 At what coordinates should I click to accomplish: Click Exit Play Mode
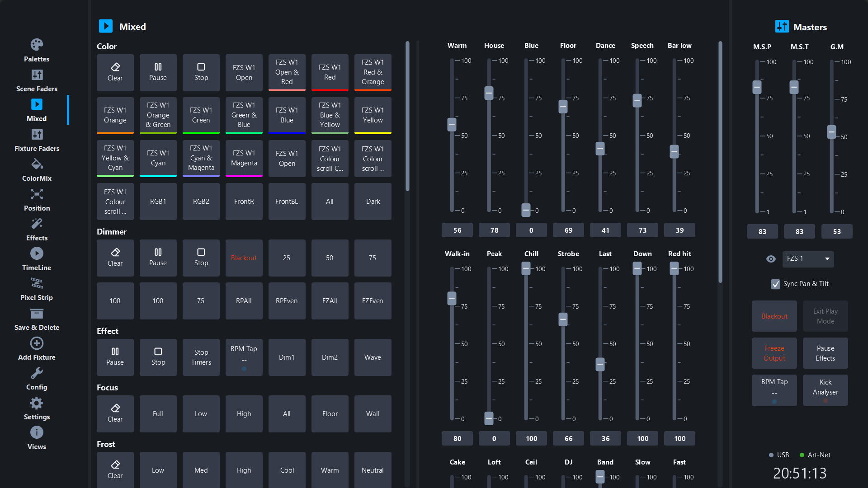click(x=825, y=316)
